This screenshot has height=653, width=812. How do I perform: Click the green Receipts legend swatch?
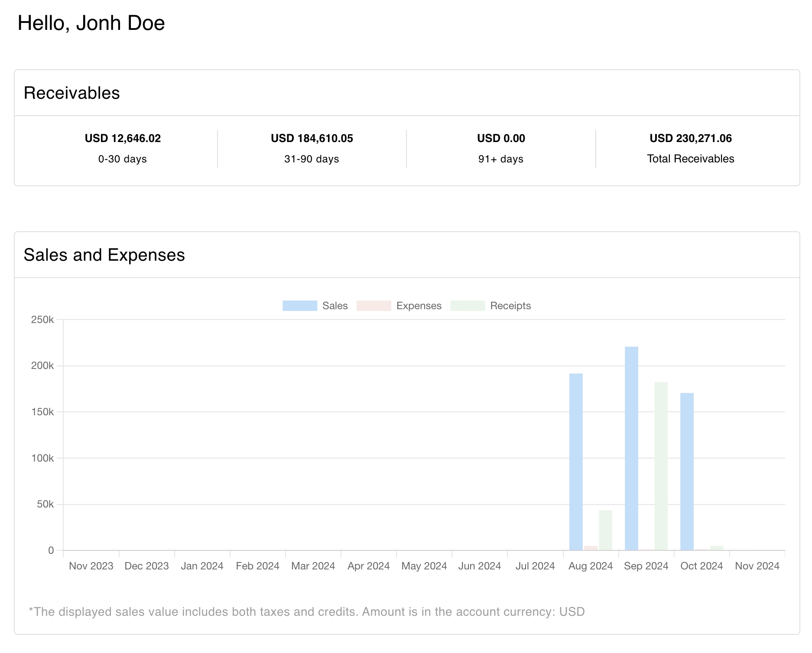click(468, 305)
